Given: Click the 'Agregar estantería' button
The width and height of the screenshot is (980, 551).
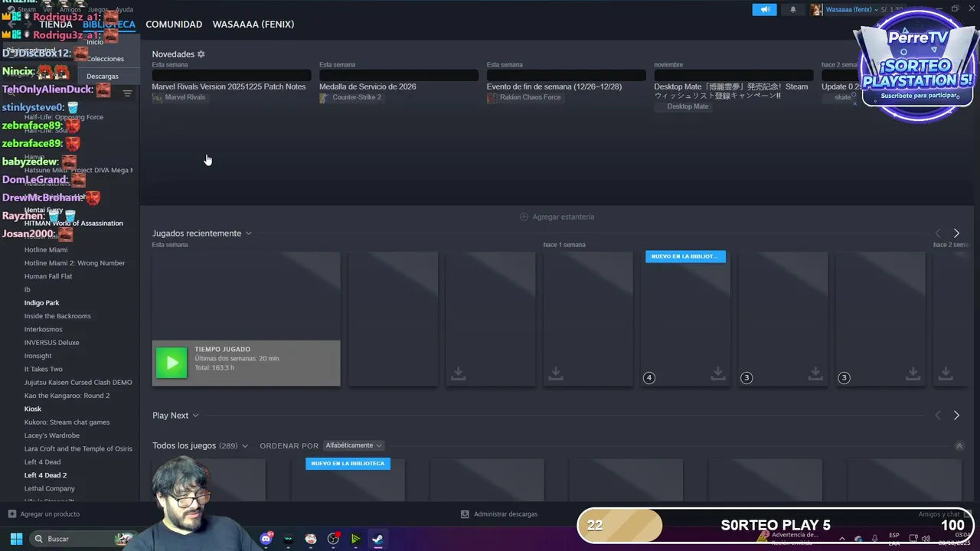Looking at the screenshot, I should 557,217.
